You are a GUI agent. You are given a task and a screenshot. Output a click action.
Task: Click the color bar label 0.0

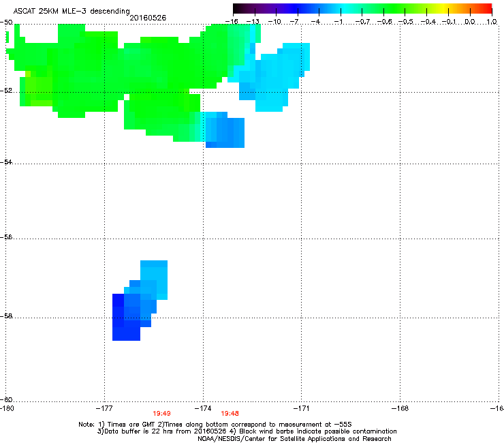tap(470, 22)
